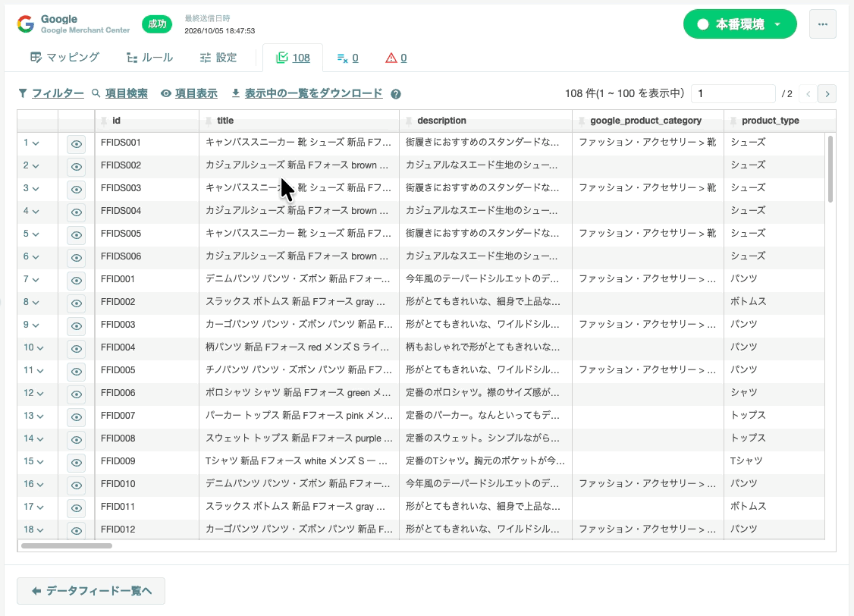Image resolution: width=854 pixels, height=616 pixels.
Task: Toggle eye icon for FFIDS002 row
Action: [77, 167]
